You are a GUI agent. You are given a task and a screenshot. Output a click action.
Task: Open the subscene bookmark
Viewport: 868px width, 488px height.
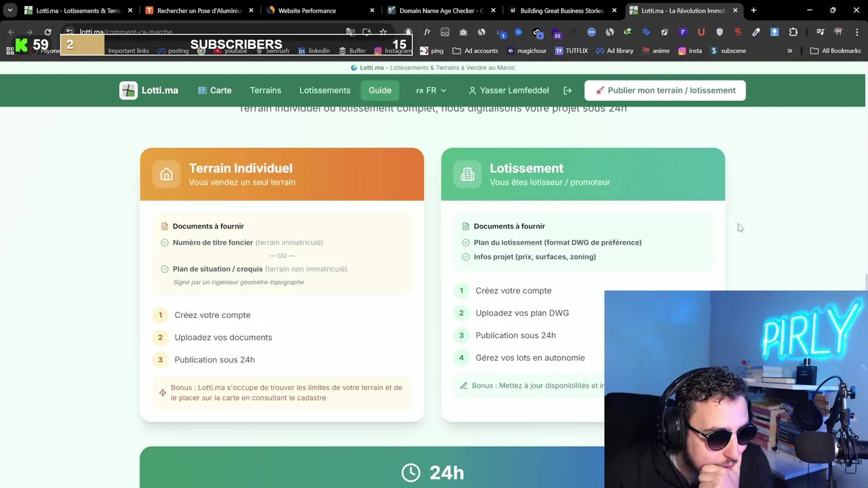pyautogui.click(x=727, y=51)
